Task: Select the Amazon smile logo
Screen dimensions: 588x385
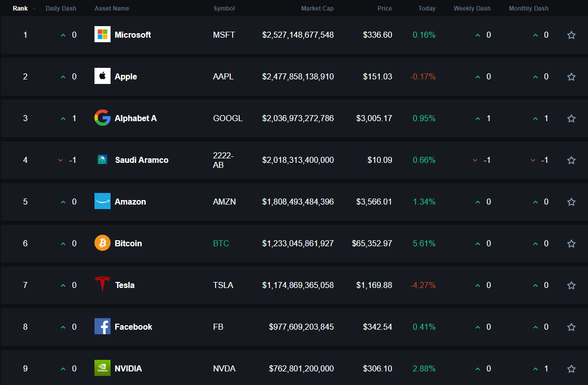Action: (x=102, y=202)
